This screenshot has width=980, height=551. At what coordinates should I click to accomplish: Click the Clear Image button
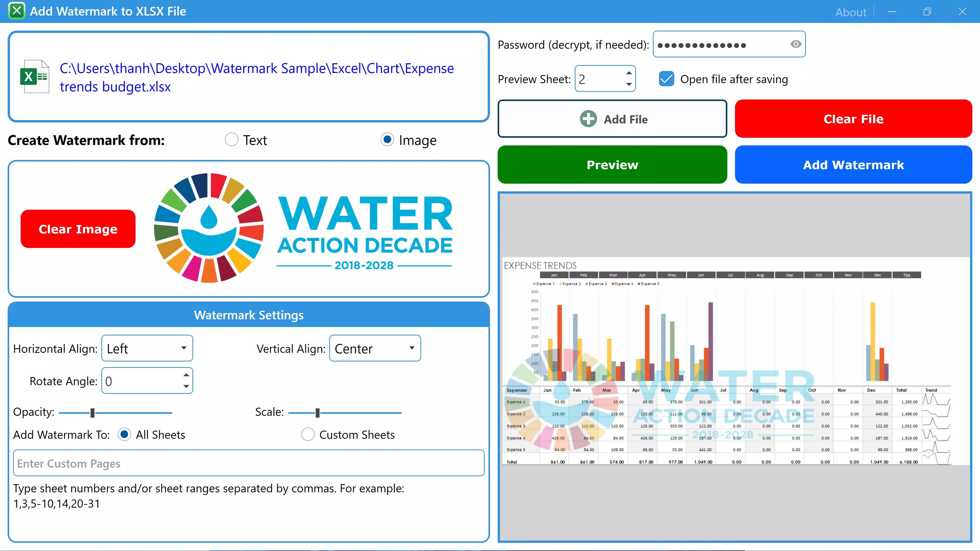[78, 229]
